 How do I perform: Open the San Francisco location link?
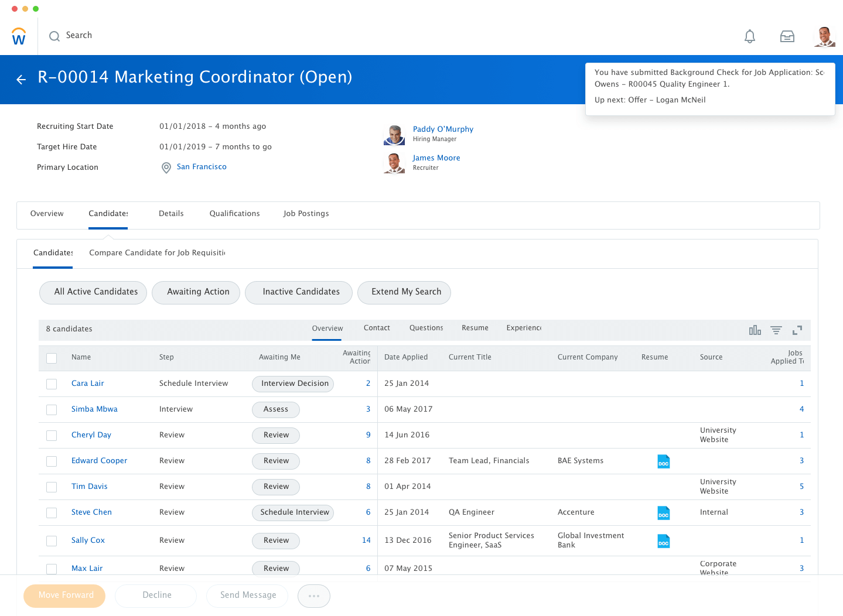click(x=202, y=167)
